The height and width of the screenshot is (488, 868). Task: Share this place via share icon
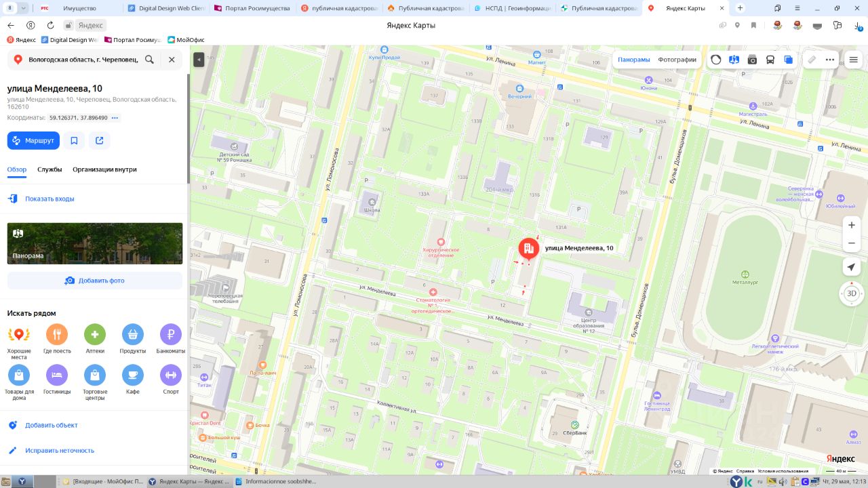(x=100, y=140)
